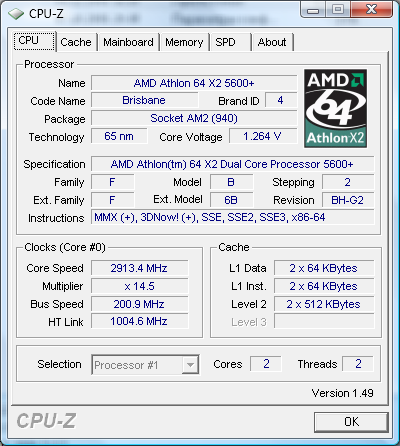Click the Ext. Model value 6B
The width and height of the screenshot is (400, 446).
pyautogui.click(x=231, y=200)
